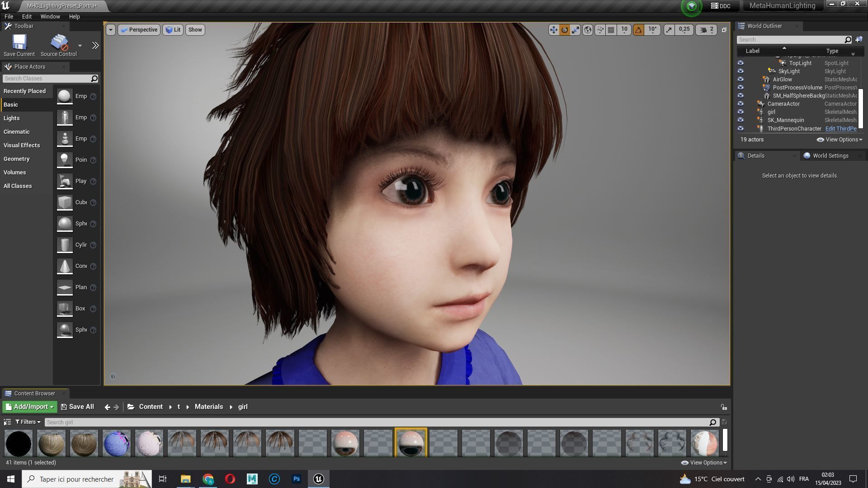Screen dimensions: 868x488
Task: Switch to World Settings tab
Action: coord(830,156)
